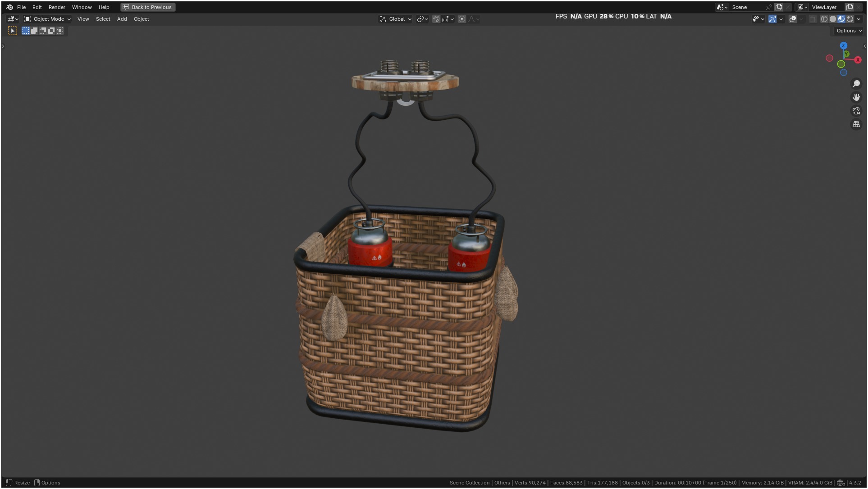Open the viewport Select menu

coord(103,19)
